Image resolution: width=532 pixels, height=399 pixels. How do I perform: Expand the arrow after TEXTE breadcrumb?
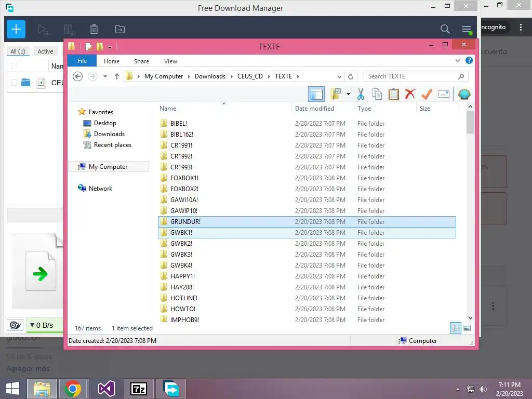[298, 76]
